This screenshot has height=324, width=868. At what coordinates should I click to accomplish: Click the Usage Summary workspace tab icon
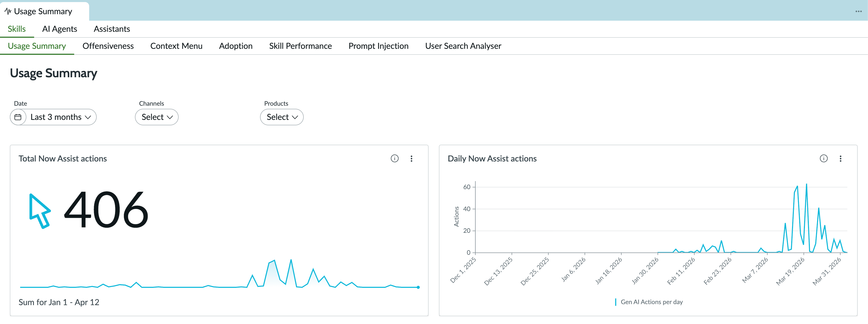pyautogui.click(x=8, y=11)
